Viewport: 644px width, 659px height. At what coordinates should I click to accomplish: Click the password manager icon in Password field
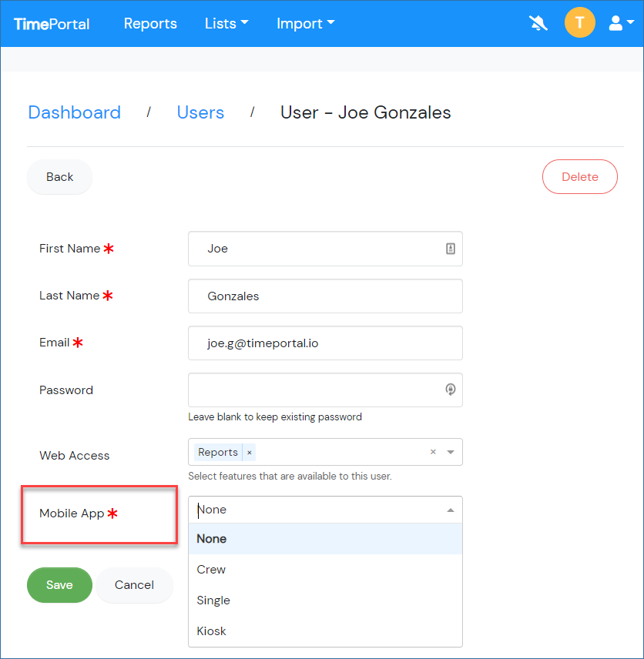pos(451,390)
